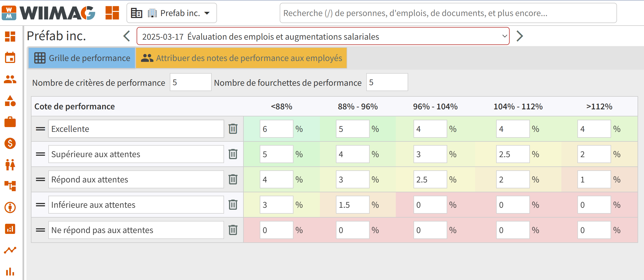Open the trend line chart icon in sidebar
644x280 pixels.
coord(10,250)
